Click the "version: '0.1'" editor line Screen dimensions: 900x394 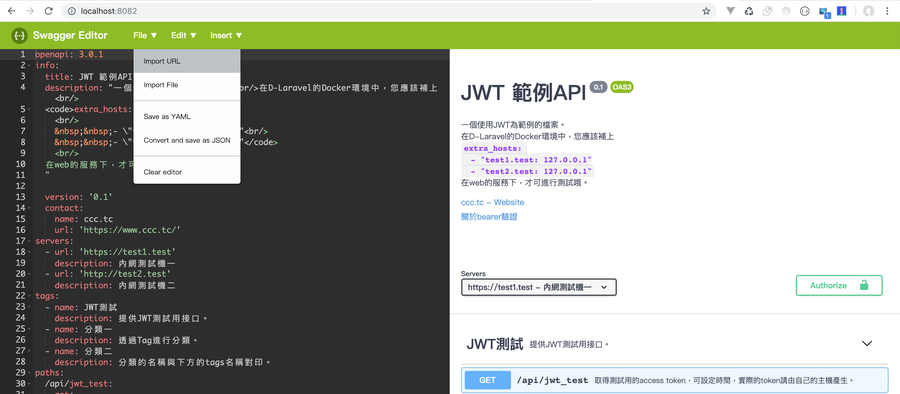[x=79, y=197]
